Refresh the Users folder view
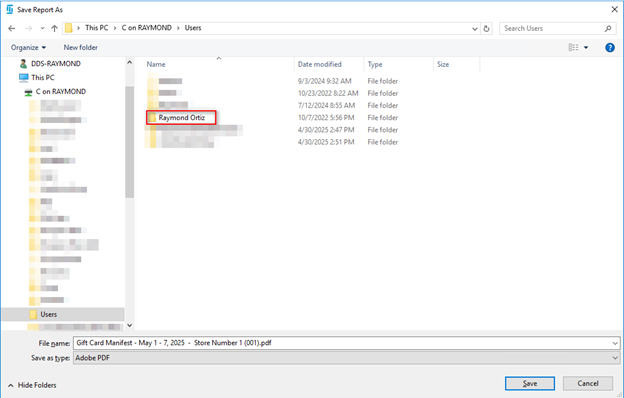624x398 pixels. coord(486,28)
